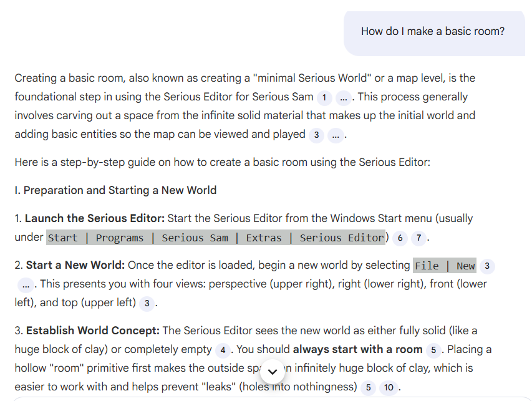Expand more citations after citation 1
The image size is (532, 401).
344,98
